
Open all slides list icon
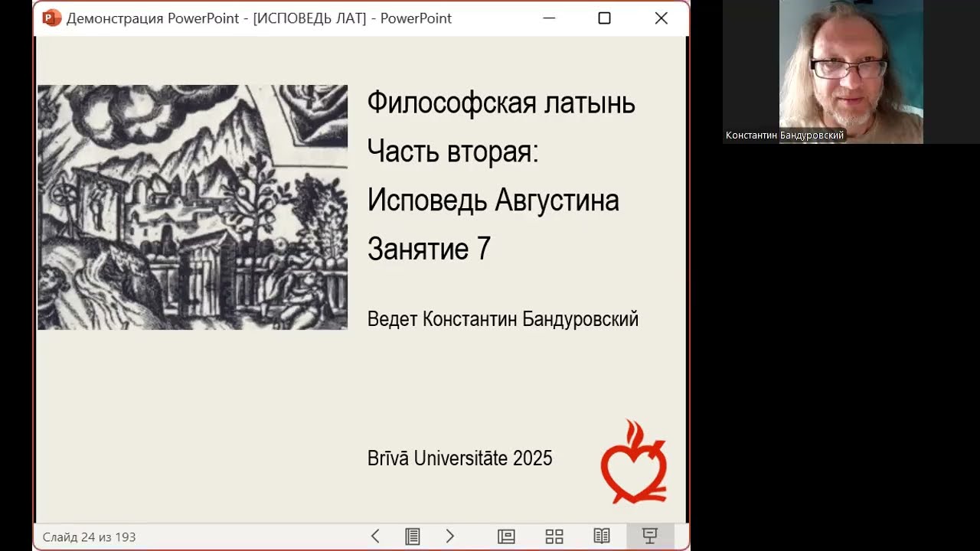pos(413,536)
